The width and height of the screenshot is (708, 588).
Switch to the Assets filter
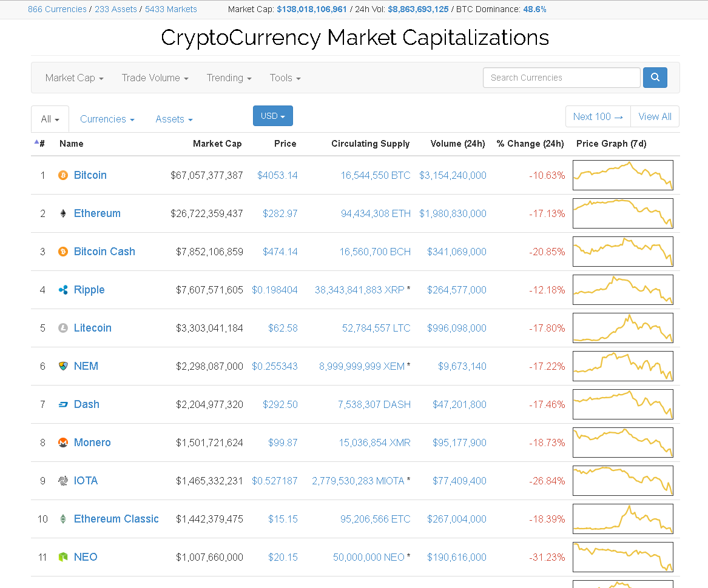click(x=174, y=119)
